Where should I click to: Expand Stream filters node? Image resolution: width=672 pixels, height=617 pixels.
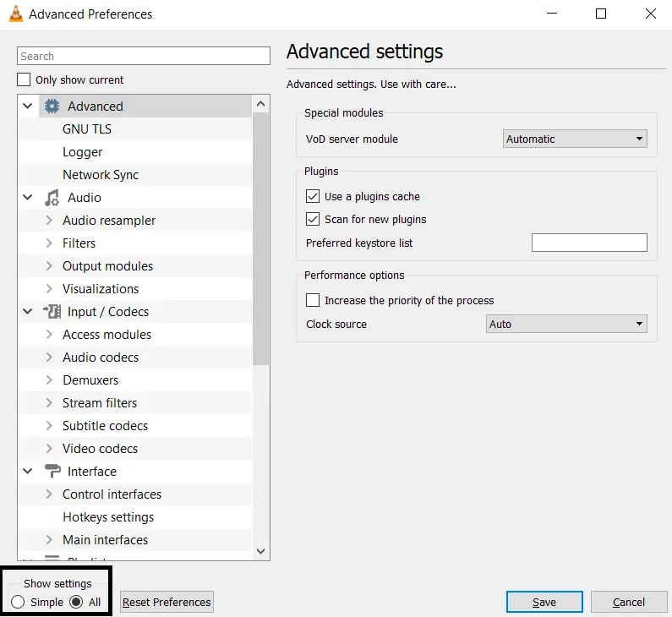pyautogui.click(x=49, y=403)
